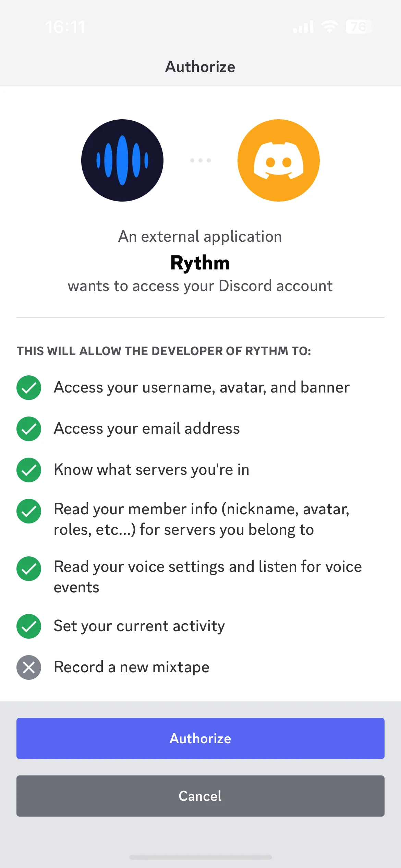This screenshot has width=401, height=868.
Task: Tap checkmark for Read your member info
Action: coord(29,511)
